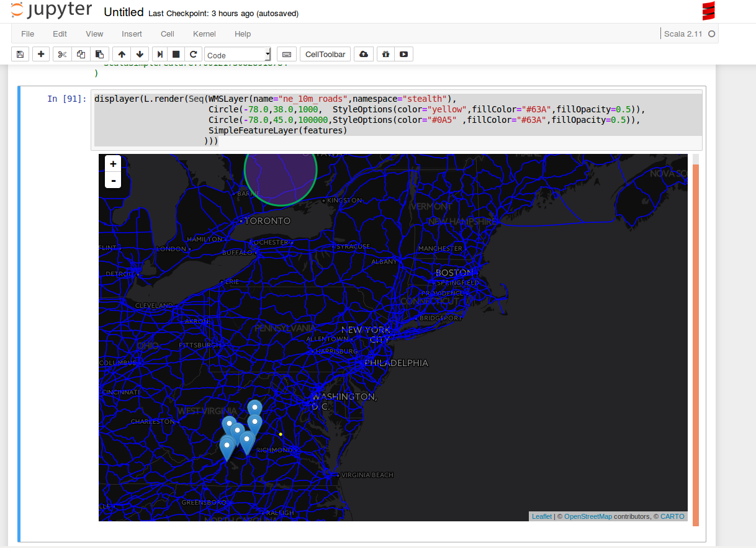
Task: Click the Jupyter logo
Action: (x=51, y=10)
